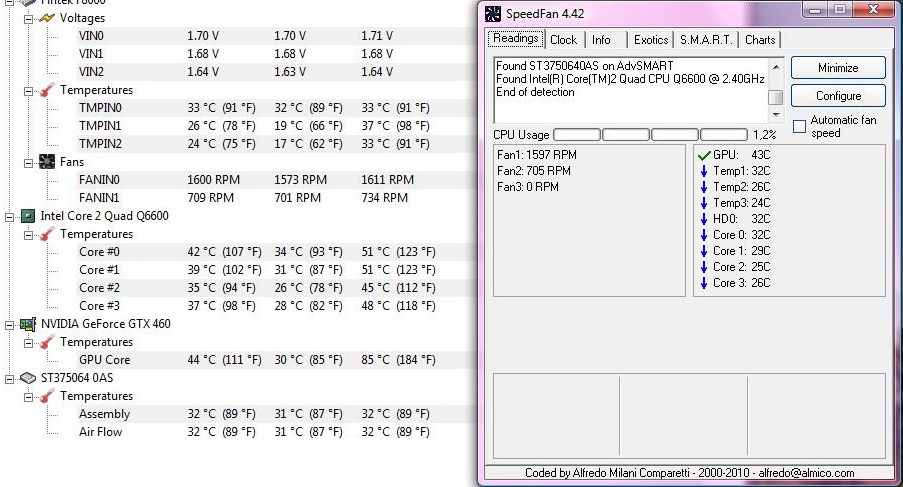The height and width of the screenshot is (487, 903).
Task: Open the Exotics tab
Action: (x=651, y=40)
